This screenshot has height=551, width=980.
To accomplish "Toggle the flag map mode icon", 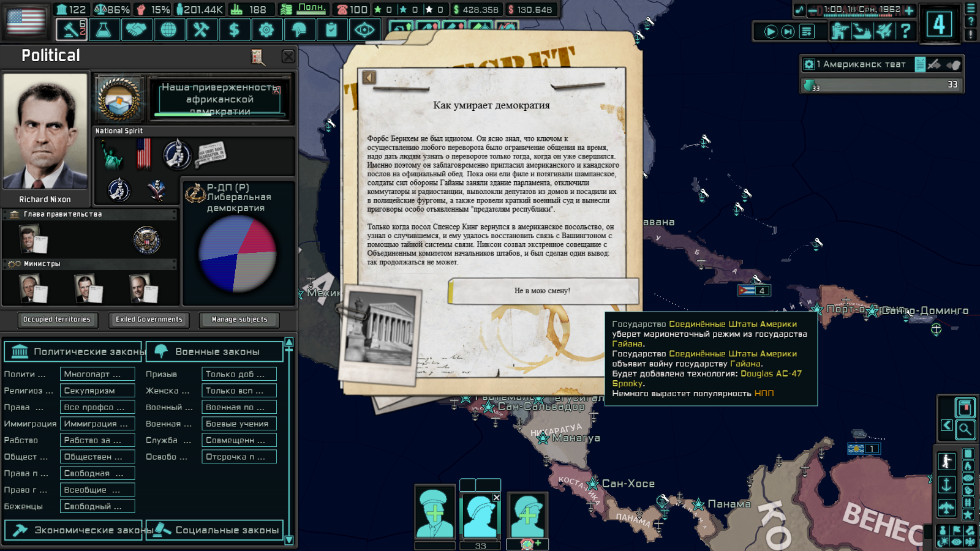I will [956, 530].
